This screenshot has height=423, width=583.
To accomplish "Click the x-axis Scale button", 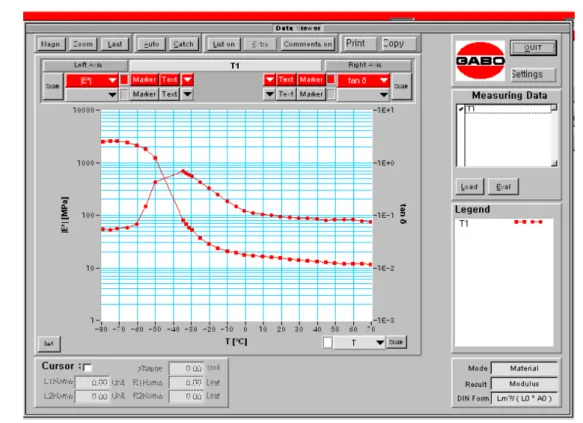I will tap(396, 342).
